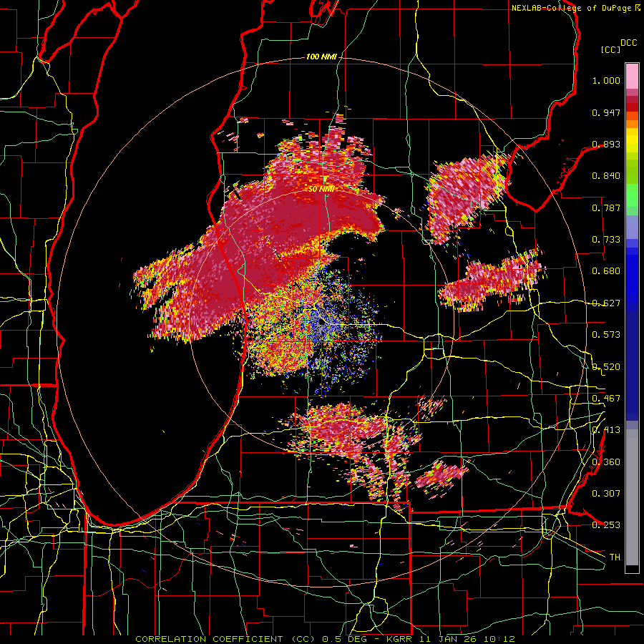
Task: Click the 0.5 DEG elevation text
Action: [346, 639]
